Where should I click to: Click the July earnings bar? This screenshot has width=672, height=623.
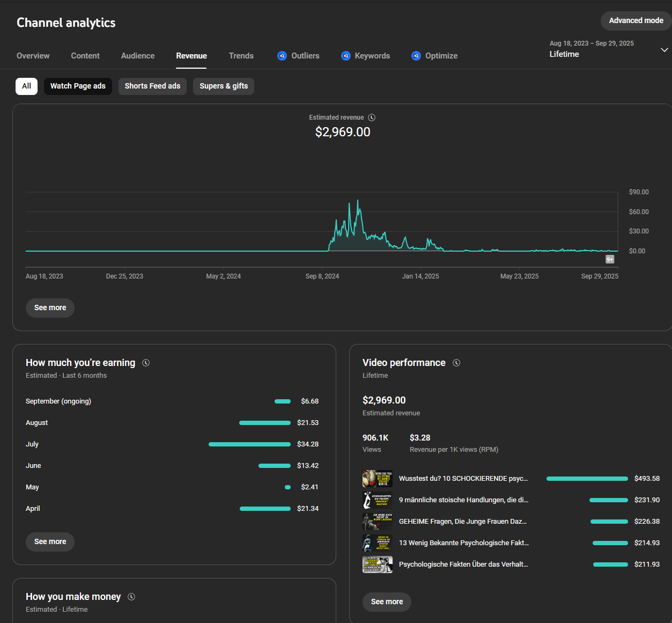point(249,444)
